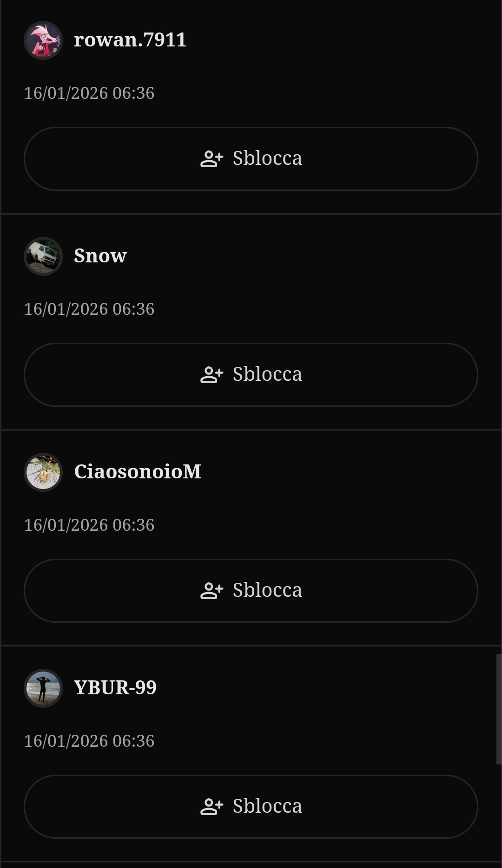Open the rowan.7911 username link
The height and width of the screenshot is (868, 502).
tap(130, 40)
